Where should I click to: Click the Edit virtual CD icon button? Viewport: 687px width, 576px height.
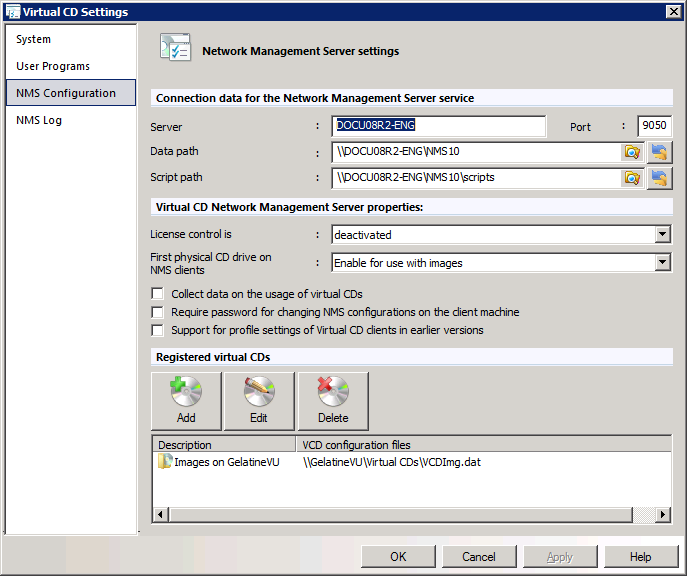[259, 401]
